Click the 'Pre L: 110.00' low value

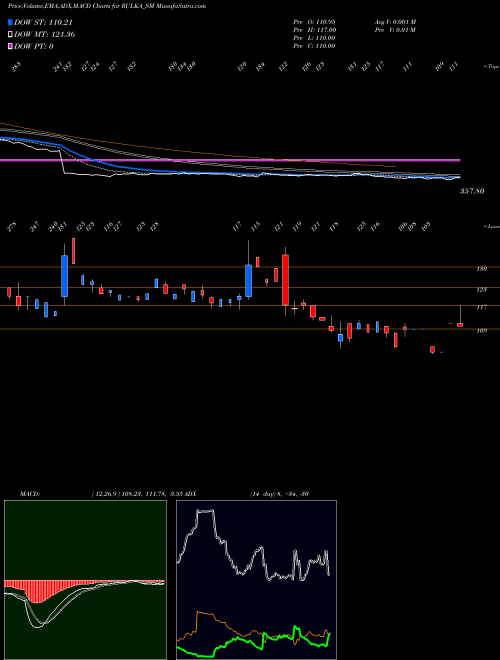[314, 38]
